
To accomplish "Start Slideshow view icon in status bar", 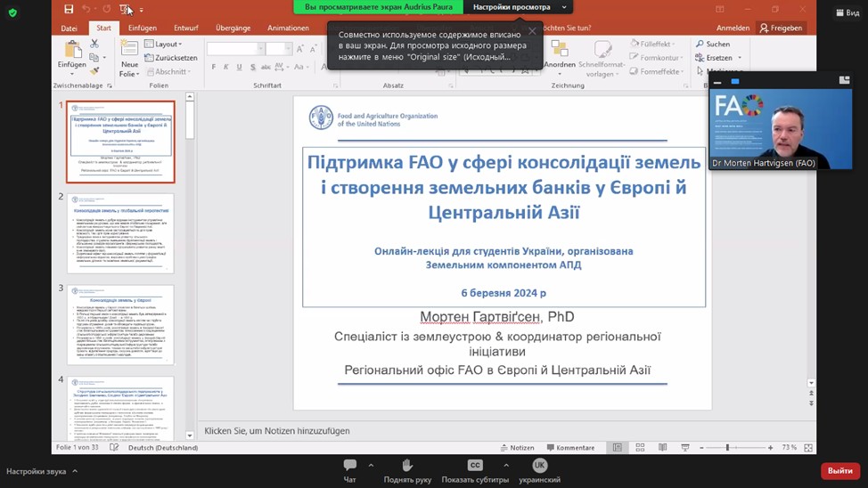I will [685, 448].
